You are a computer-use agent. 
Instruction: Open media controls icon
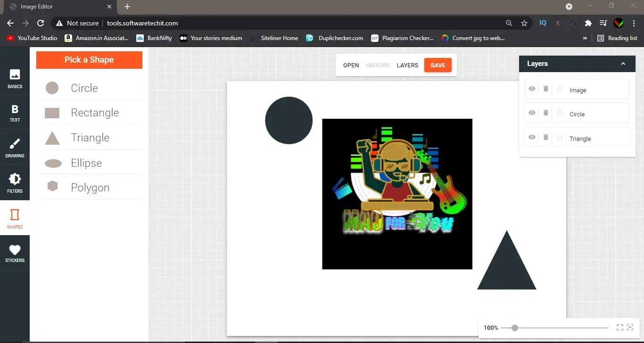pos(603,23)
